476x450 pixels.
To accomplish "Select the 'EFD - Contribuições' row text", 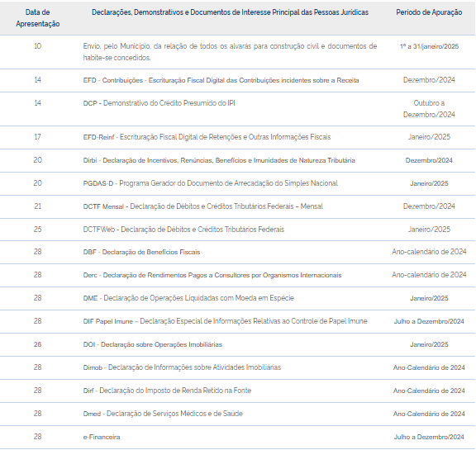I will [x=221, y=80].
